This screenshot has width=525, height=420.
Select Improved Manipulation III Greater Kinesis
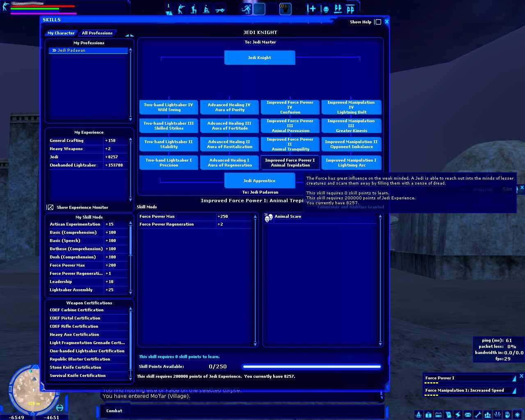point(352,126)
